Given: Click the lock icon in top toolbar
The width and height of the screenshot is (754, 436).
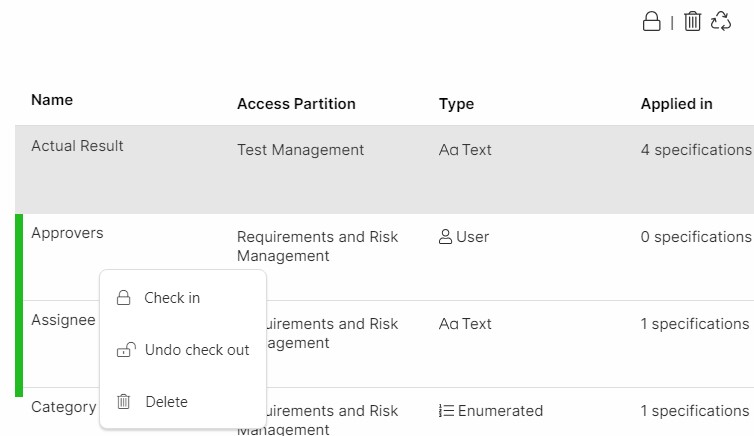Looking at the screenshot, I should [651, 22].
